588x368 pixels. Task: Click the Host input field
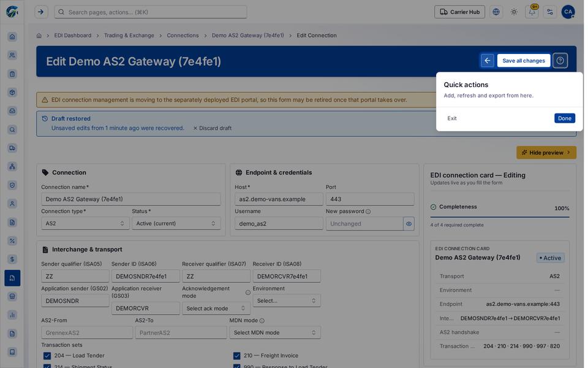[x=279, y=199]
